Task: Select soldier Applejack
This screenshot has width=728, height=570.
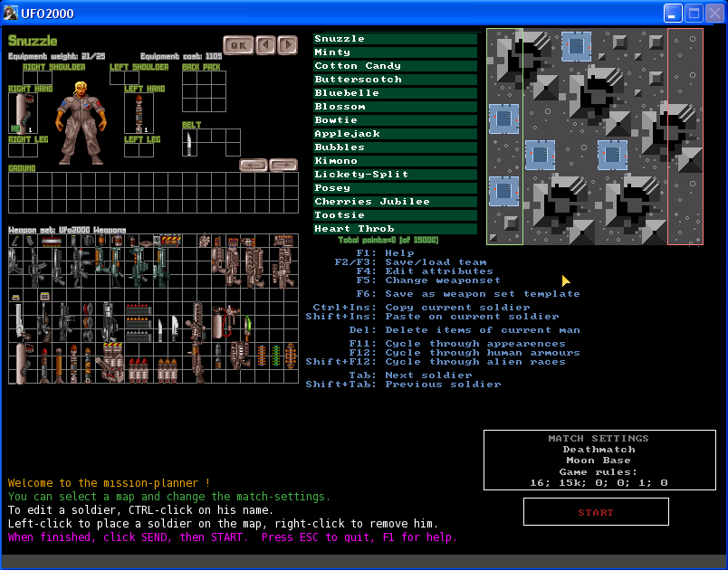Action: [395, 134]
